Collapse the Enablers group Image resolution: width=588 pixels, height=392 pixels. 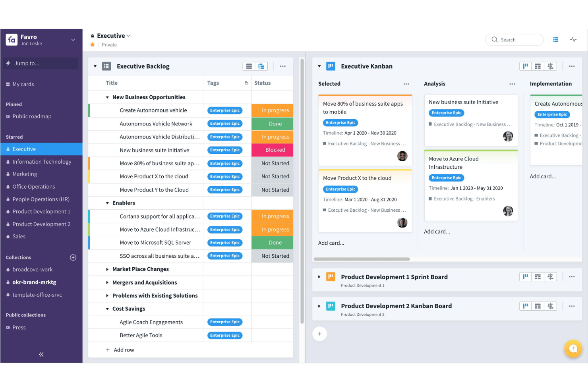107,203
